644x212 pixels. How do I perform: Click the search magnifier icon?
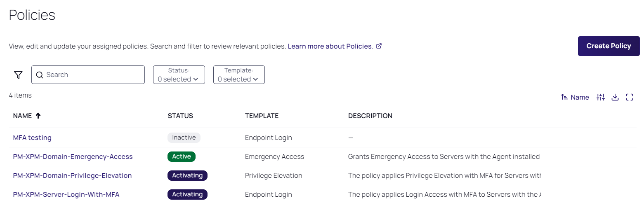(x=40, y=75)
